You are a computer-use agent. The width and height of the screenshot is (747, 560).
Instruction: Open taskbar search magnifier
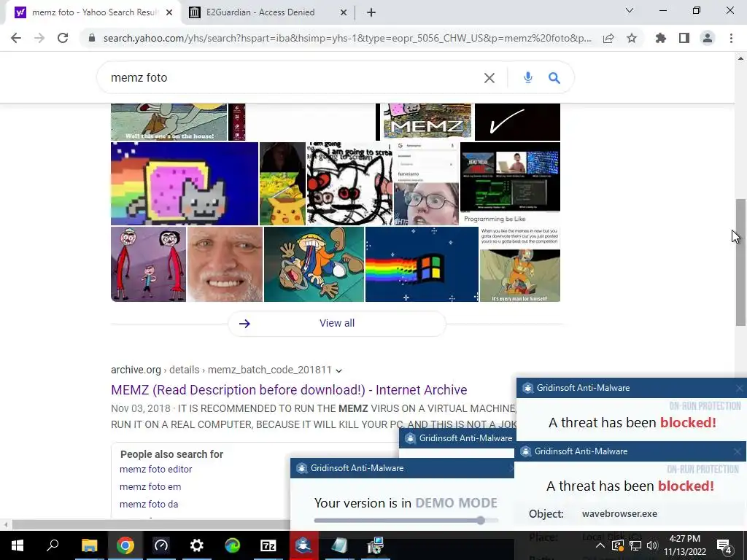(53, 545)
